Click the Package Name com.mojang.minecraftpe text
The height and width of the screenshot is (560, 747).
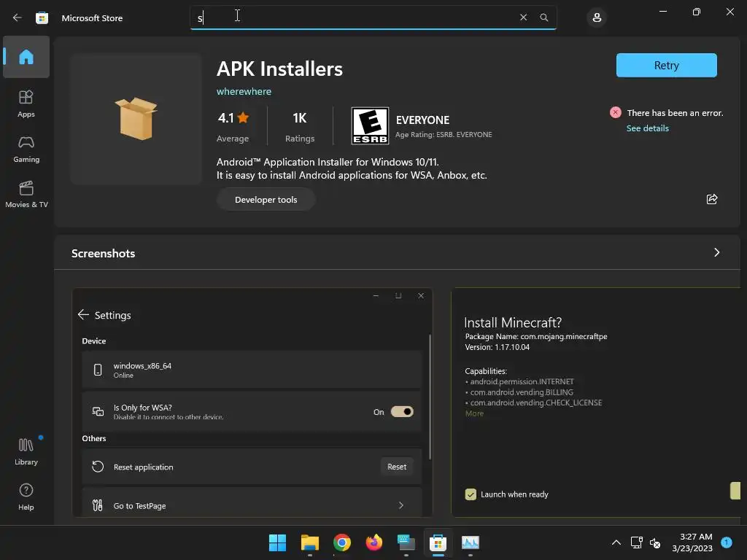pos(536,336)
